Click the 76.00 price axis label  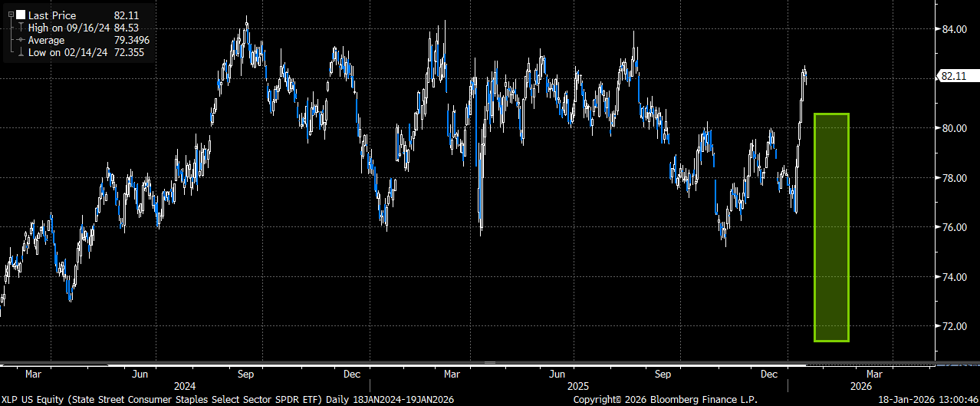tap(954, 227)
